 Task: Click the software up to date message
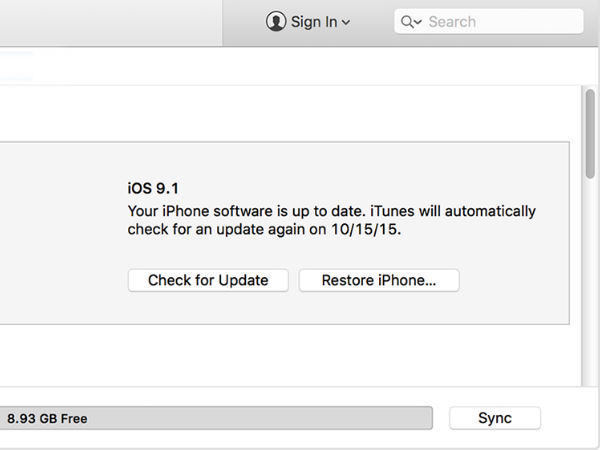point(331,212)
